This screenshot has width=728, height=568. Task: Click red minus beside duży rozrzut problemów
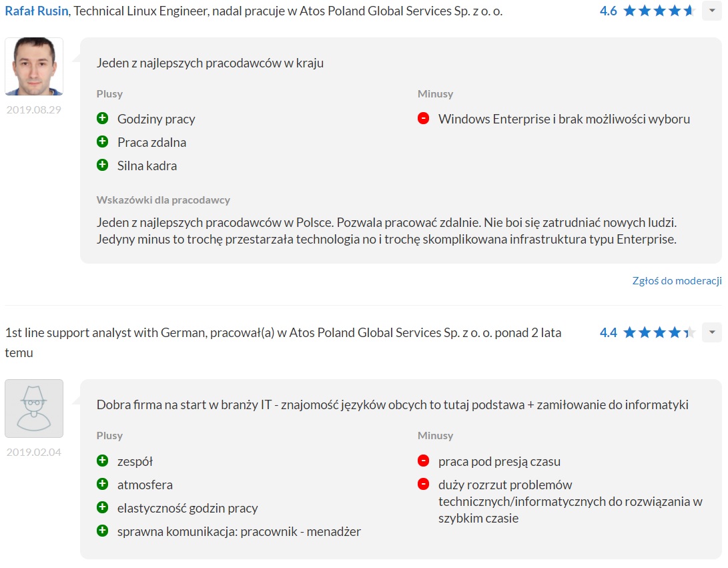(x=423, y=484)
